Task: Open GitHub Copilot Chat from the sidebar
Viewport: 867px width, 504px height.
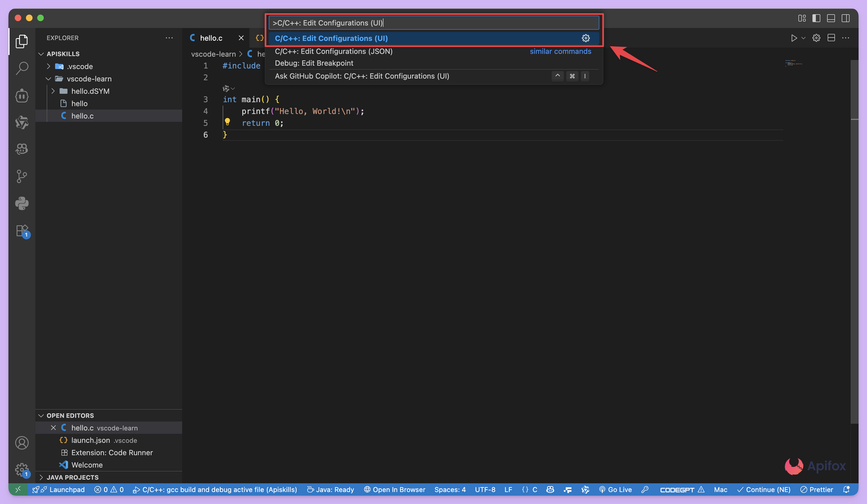Action: pos(22,149)
